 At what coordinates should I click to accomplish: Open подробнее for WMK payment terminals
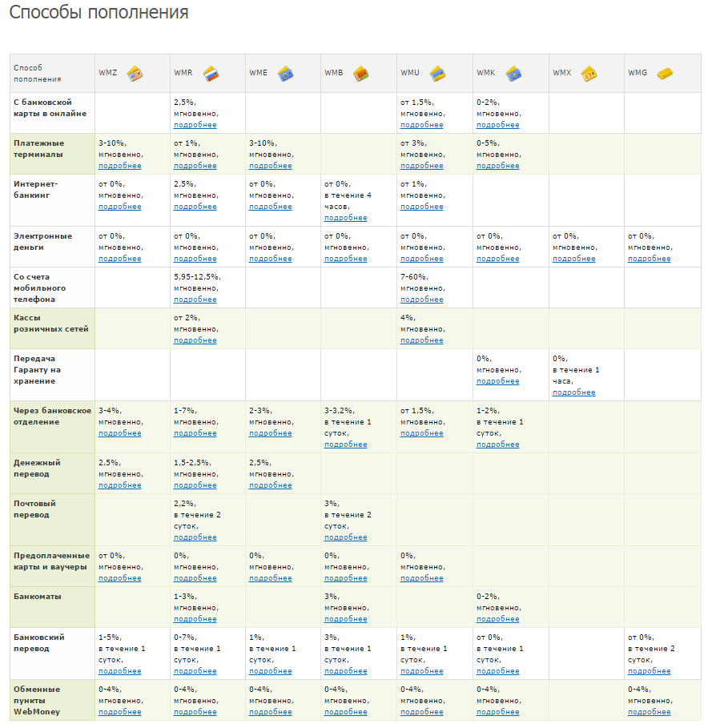point(497,166)
